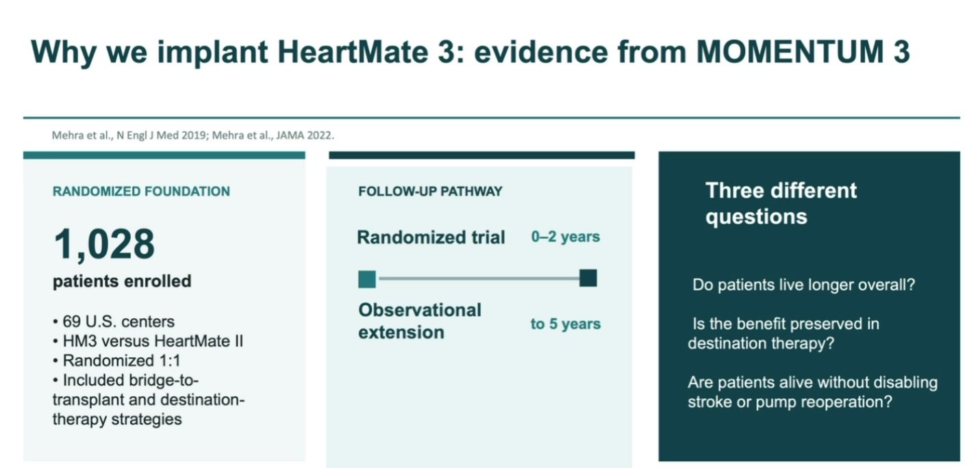The image size is (980, 468).
Task: Select the 'Randomized trial' label
Action: [x=431, y=237]
